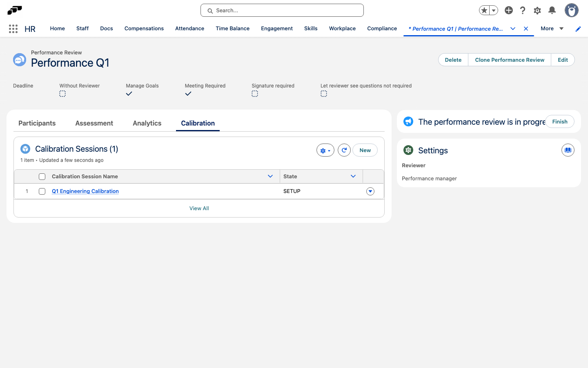Open State column menu chevron
The width and height of the screenshot is (588, 368).
click(353, 176)
